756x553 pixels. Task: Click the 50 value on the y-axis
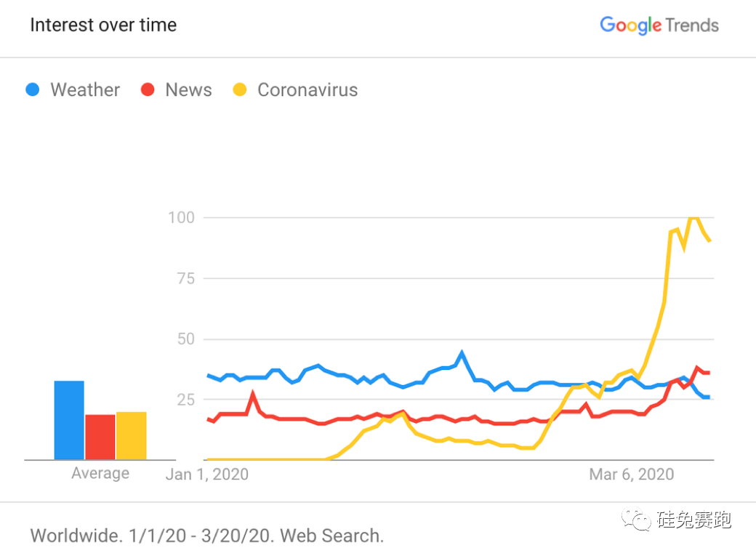coord(187,339)
